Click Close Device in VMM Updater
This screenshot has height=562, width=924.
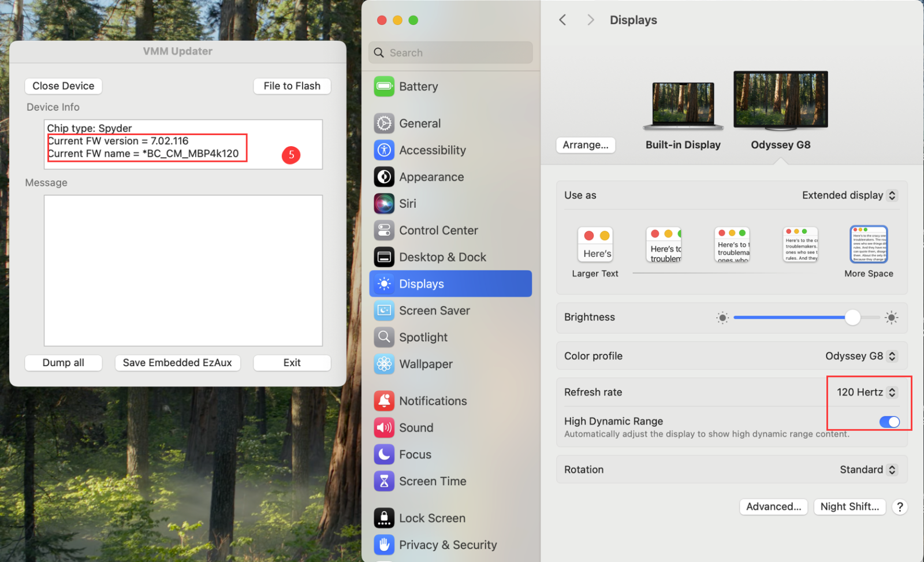(64, 86)
